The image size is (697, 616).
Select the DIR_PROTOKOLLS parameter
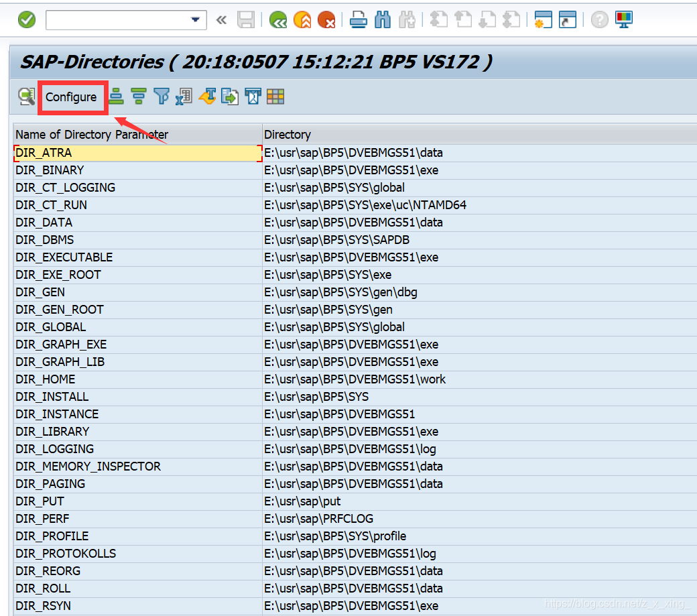(138, 554)
